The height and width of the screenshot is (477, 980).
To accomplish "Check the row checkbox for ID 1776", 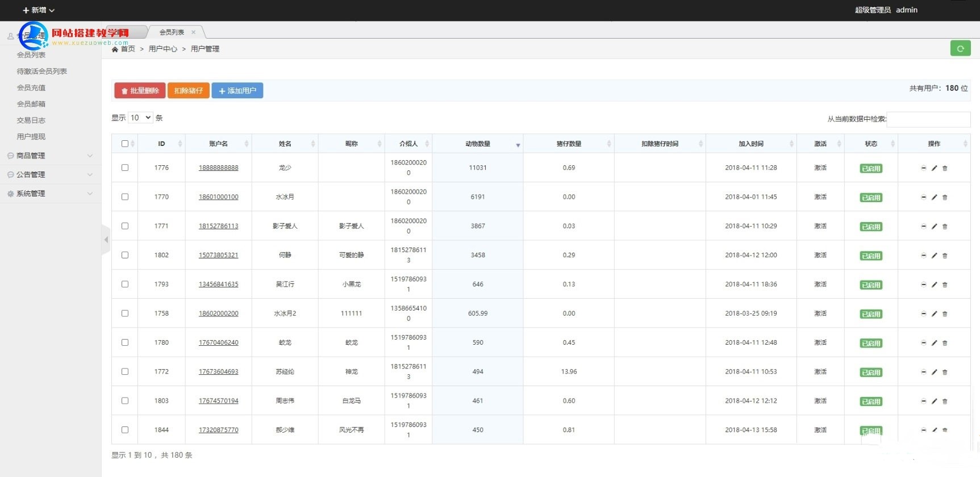I will coord(125,168).
